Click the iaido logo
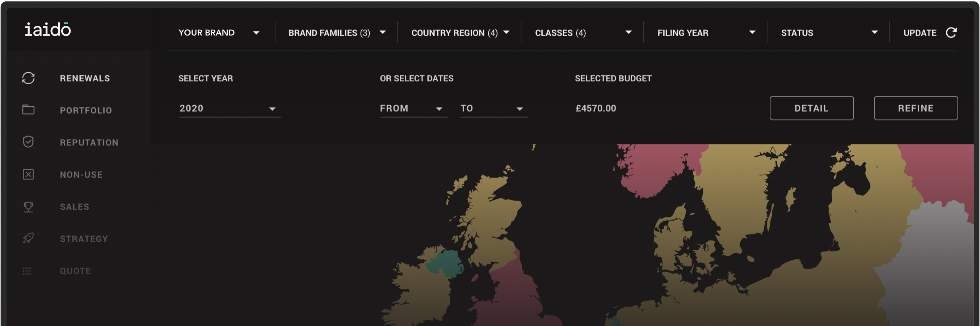The image size is (980, 326). click(48, 29)
